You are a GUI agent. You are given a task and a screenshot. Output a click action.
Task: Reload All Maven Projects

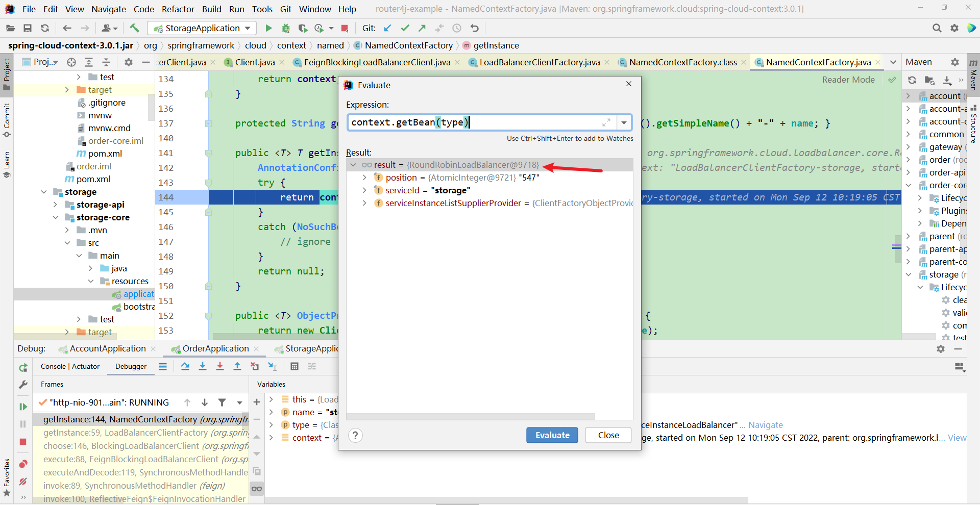point(912,80)
